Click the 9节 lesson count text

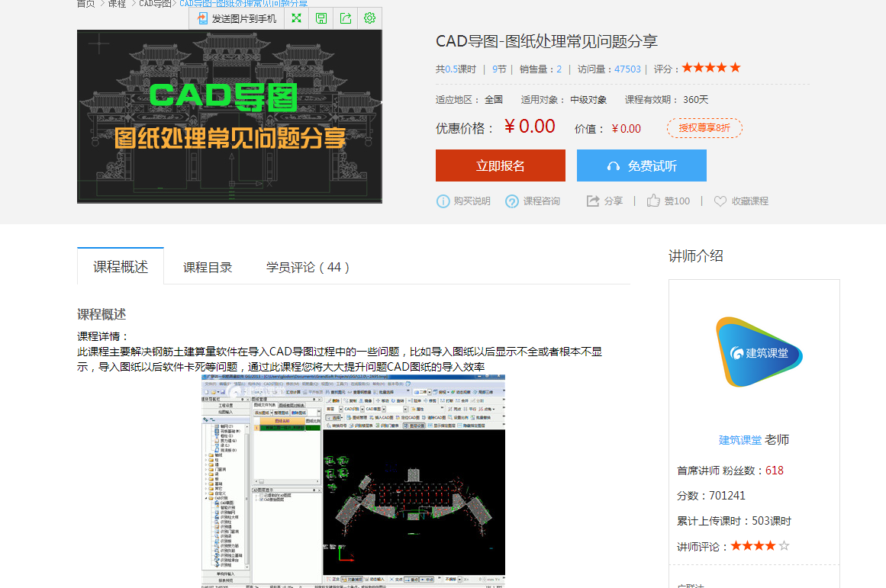click(x=499, y=69)
